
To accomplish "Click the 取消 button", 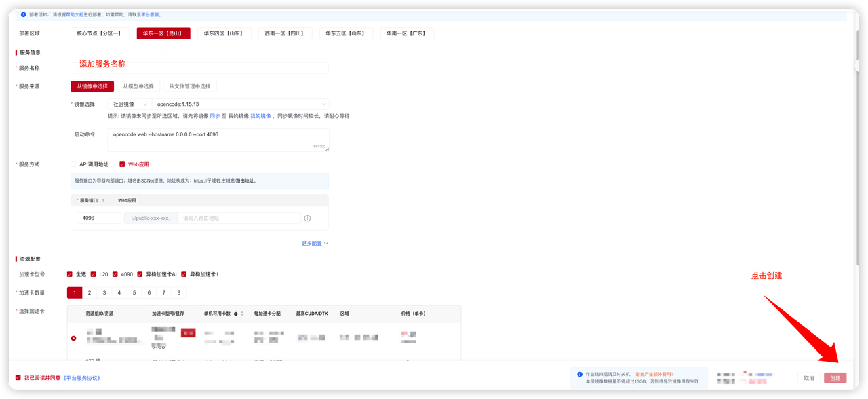I will click(x=809, y=378).
